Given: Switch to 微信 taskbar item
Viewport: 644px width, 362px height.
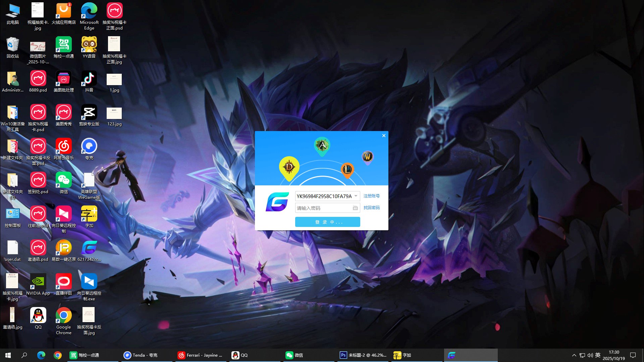Looking at the screenshot, I should [294, 355].
